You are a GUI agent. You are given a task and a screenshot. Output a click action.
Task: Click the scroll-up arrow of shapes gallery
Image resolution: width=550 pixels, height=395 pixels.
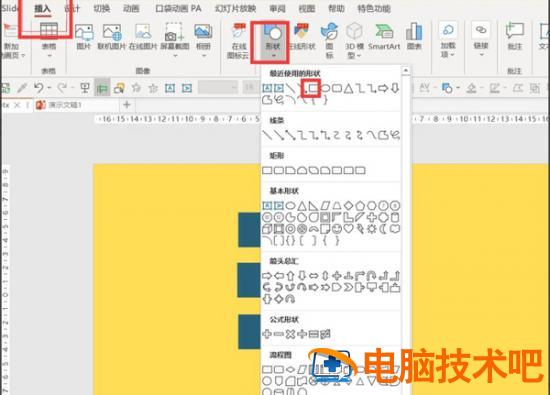405,71
